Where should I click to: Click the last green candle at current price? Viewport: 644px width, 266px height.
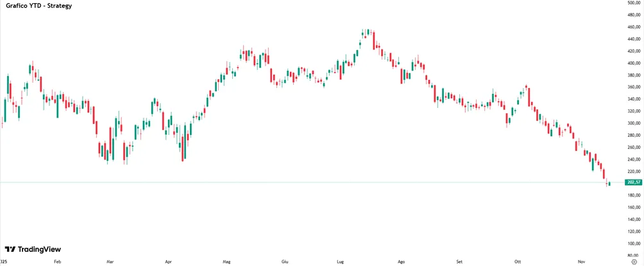[x=609, y=184]
